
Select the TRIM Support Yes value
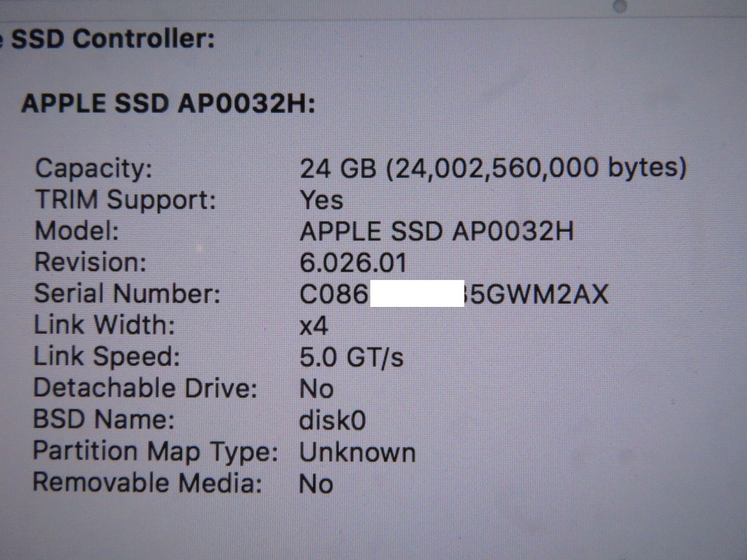pos(322,200)
